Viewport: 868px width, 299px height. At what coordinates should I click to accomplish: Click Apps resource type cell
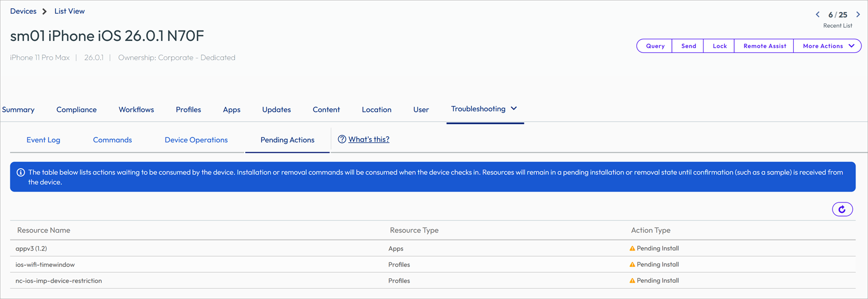pos(396,248)
